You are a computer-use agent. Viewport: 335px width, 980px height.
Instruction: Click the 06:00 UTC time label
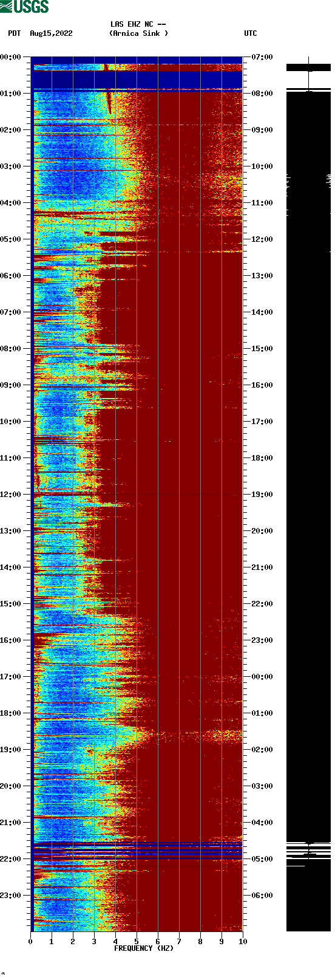tap(262, 896)
